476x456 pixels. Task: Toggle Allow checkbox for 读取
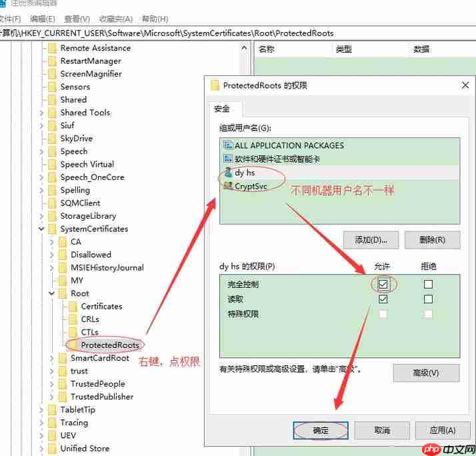click(x=383, y=299)
